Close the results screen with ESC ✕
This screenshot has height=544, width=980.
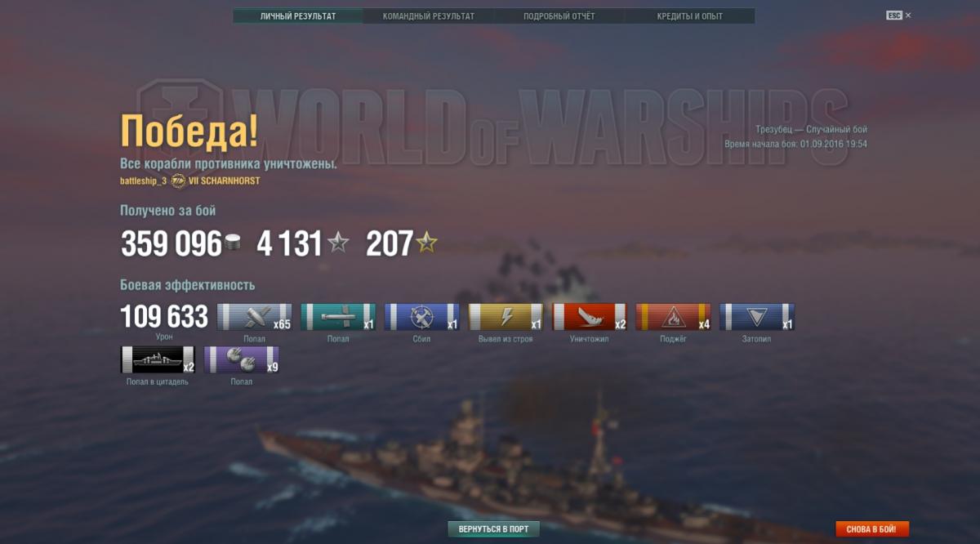tap(899, 16)
